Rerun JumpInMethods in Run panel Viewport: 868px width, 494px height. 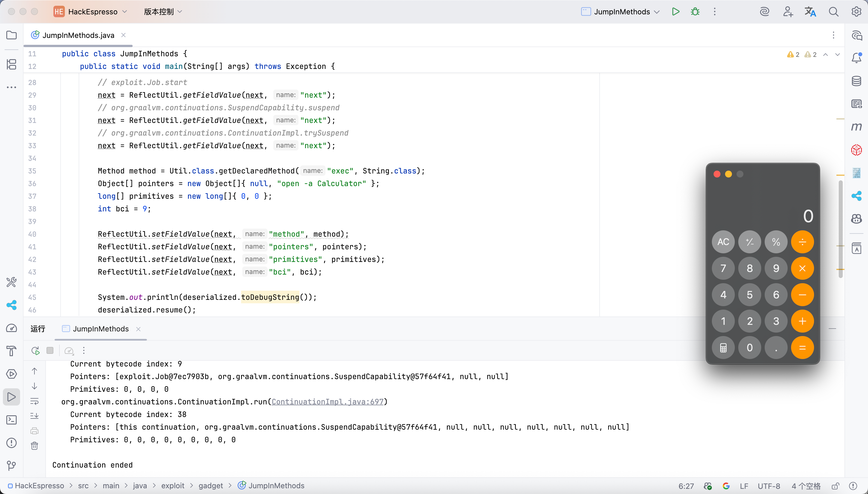(35, 350)
